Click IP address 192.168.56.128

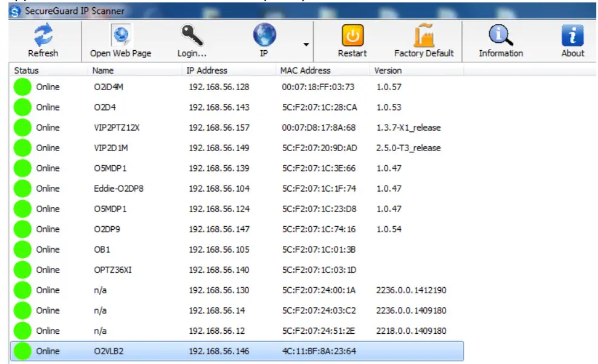click(x=219, y=87)
